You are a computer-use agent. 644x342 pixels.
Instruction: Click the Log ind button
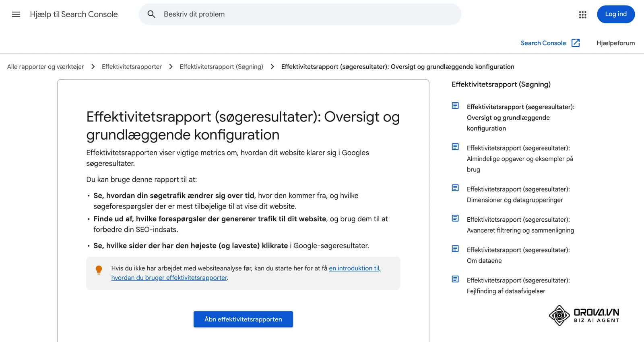[x=616, y=14]
